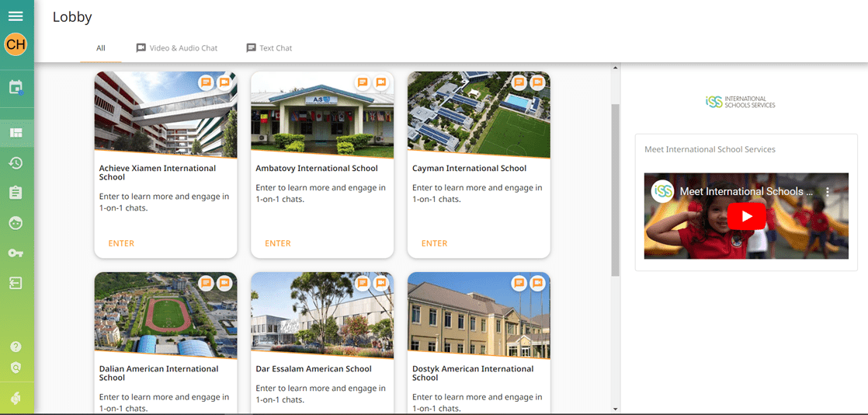
Task: Click ENTER for Achieve Xiamen International School
Action: pos(121,243)
